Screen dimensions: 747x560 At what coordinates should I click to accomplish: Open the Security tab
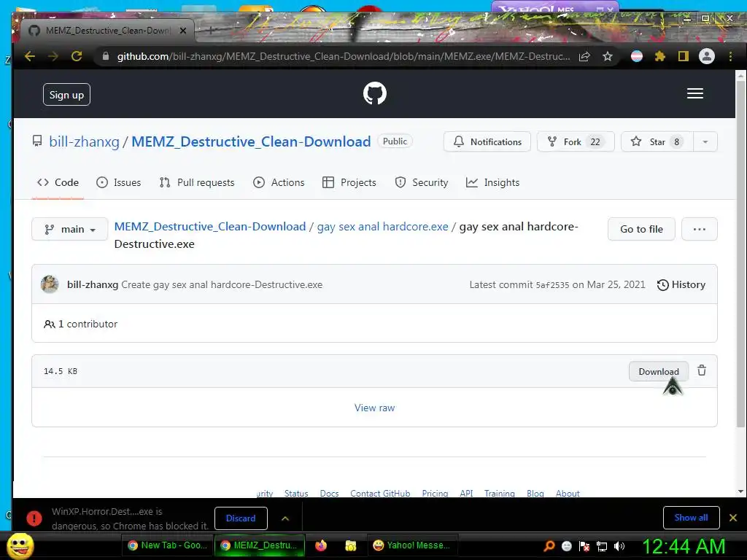pos(422,182)
